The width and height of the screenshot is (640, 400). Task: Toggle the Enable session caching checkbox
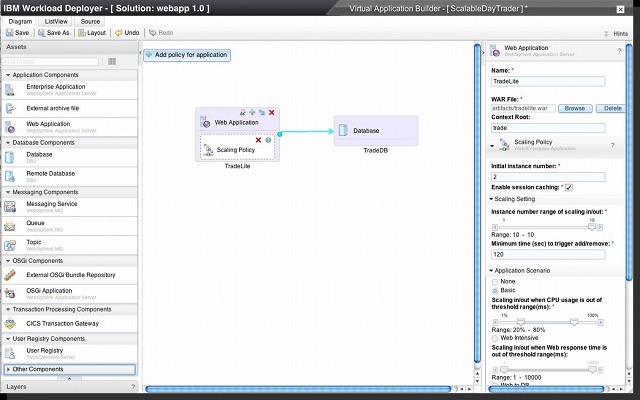point(569,188)
